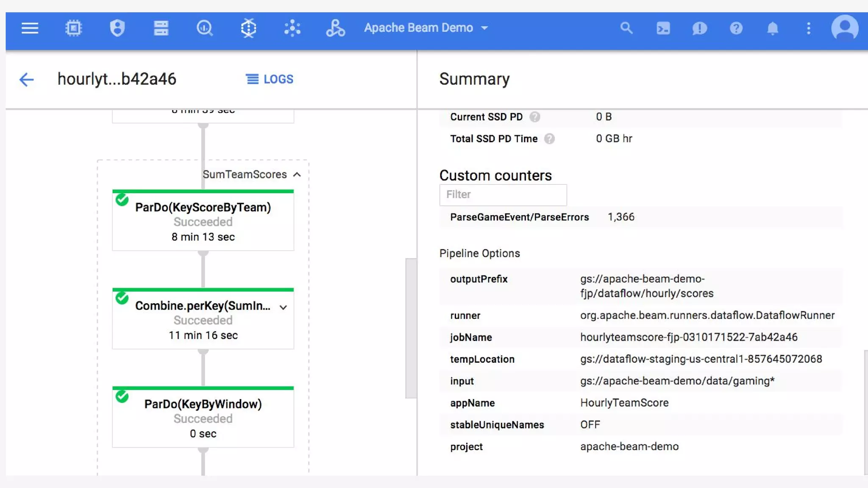
Task: Click the Dataflow icon in top bar
Action: tap(248, 28)
